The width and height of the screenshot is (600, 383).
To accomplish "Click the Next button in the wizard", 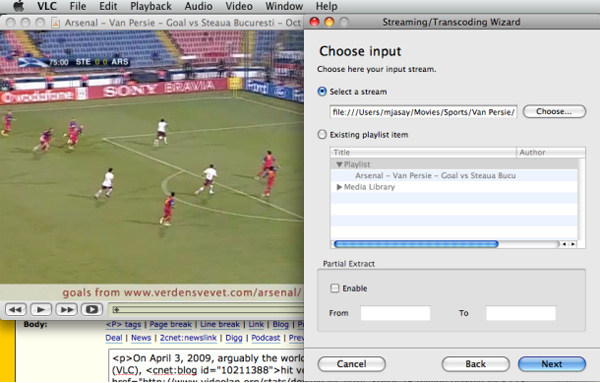I will tap(552, 364).
